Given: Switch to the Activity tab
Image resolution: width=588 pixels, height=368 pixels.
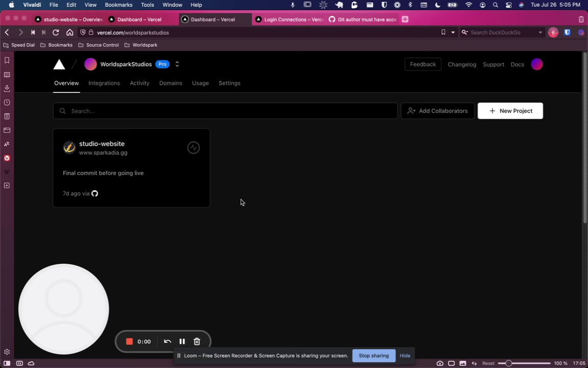Looking at the screenshot, I should tap(139, 83).
